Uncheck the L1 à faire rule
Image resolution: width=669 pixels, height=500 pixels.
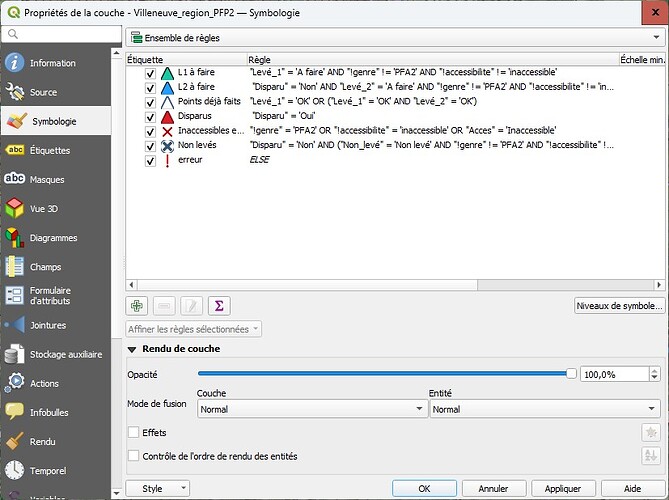150,74
